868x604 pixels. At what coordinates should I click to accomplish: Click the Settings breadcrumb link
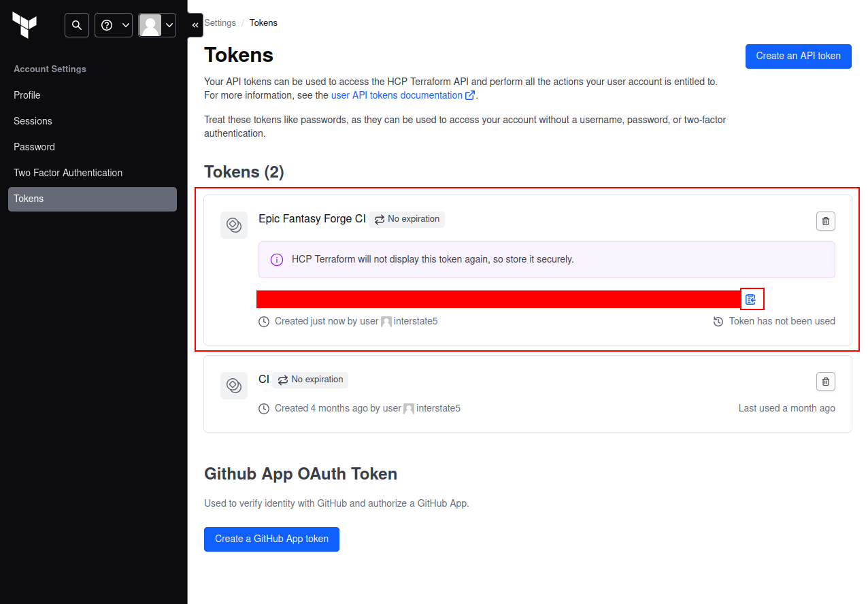click(220, 23)
